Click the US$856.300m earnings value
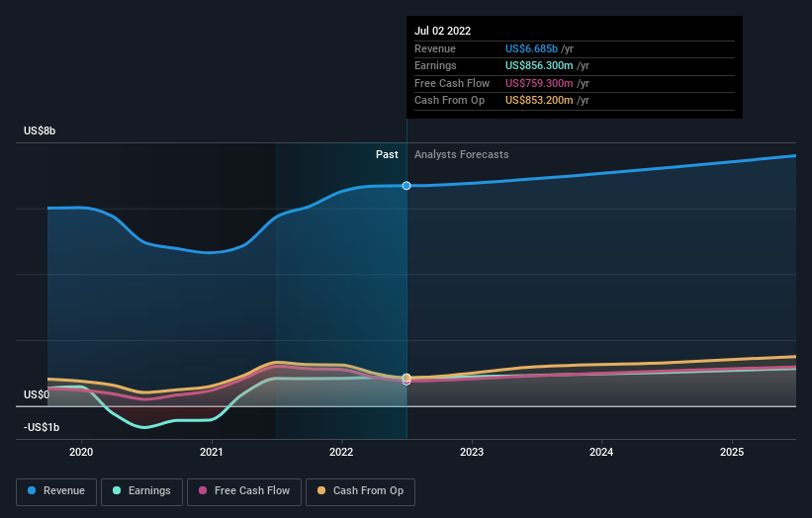812x518 pixels. click(539, 65)
